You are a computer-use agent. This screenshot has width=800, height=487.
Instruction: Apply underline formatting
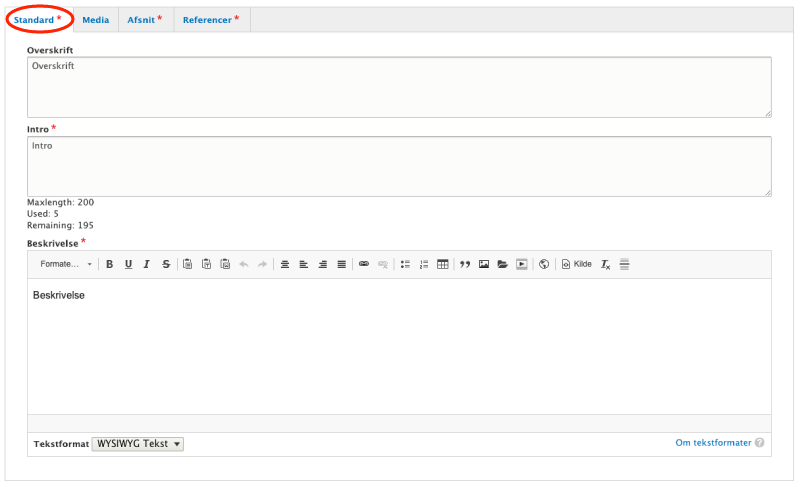point(128,264)
